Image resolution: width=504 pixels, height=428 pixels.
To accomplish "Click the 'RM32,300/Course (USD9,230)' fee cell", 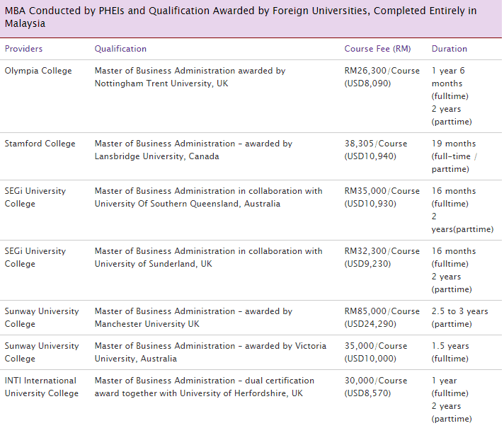I will tap(382, 258).
